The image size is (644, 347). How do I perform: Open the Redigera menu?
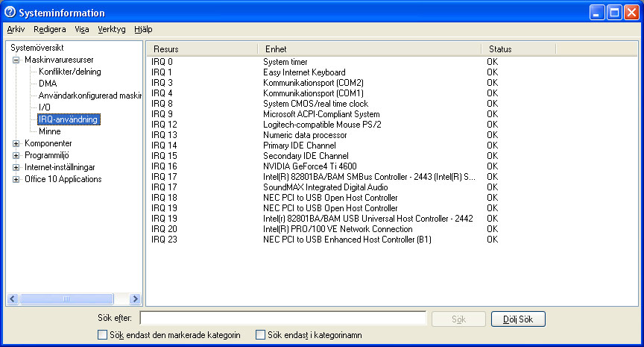pos(50,29)
